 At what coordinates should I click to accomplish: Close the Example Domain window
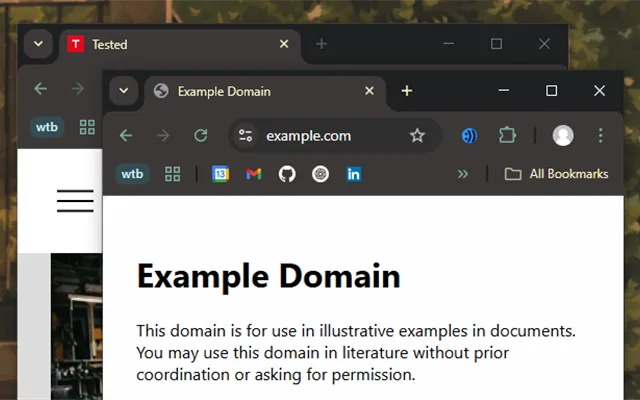(599, 91)
